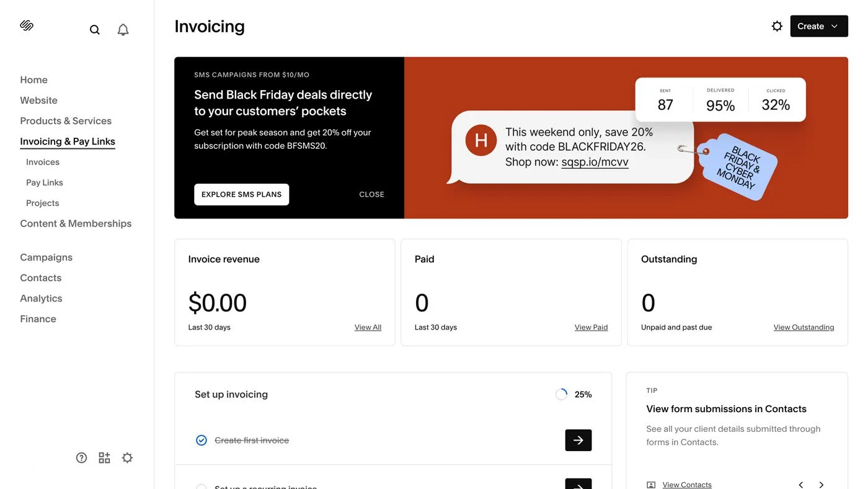Show next tip with right chevron
Viewport: 868px width, 489px height.
pyautogui.click(x=821, y=485)
